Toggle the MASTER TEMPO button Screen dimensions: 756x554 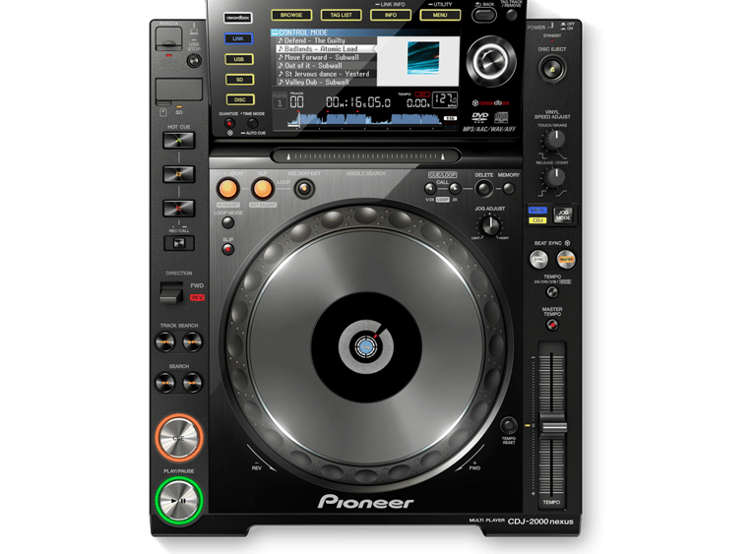coord(552,325)
